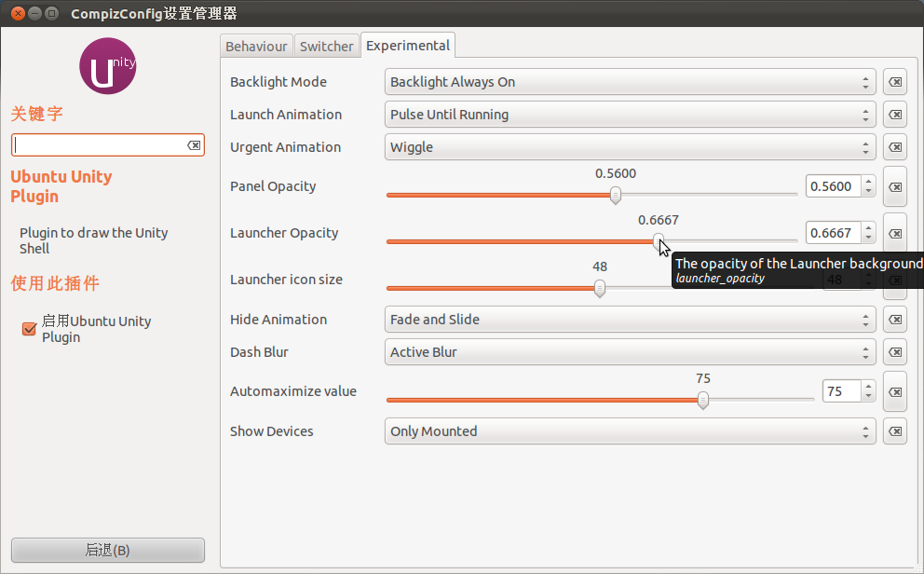The image size is (924, 574).
Task: Clear the keyword search field
Action: (194, 145)
